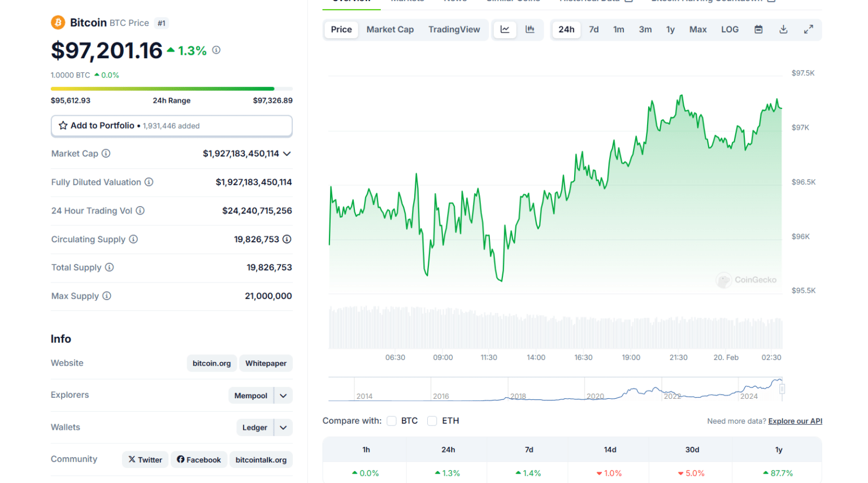Click the 7d 1.4% performance cell
Viewport: 868px width, 483px height.
click(x=528, y=473)
